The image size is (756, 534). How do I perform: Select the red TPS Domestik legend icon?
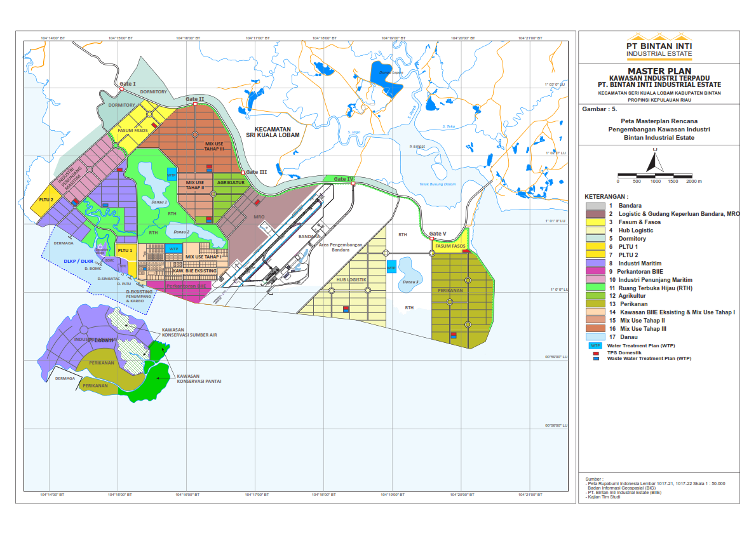pos(595,353)
